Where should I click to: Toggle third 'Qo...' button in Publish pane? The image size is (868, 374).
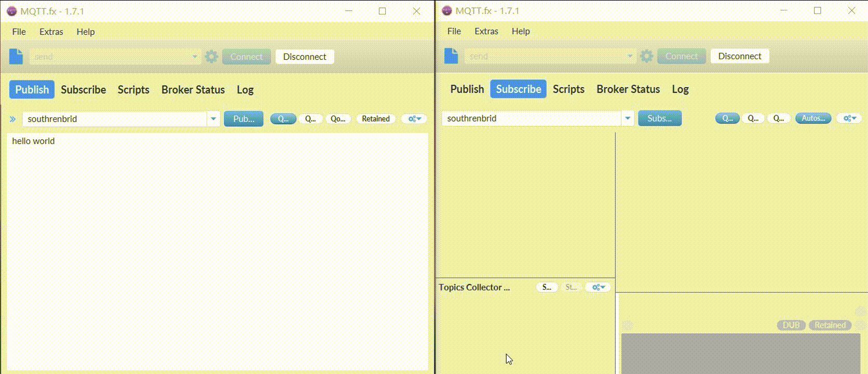coord(338,119)
